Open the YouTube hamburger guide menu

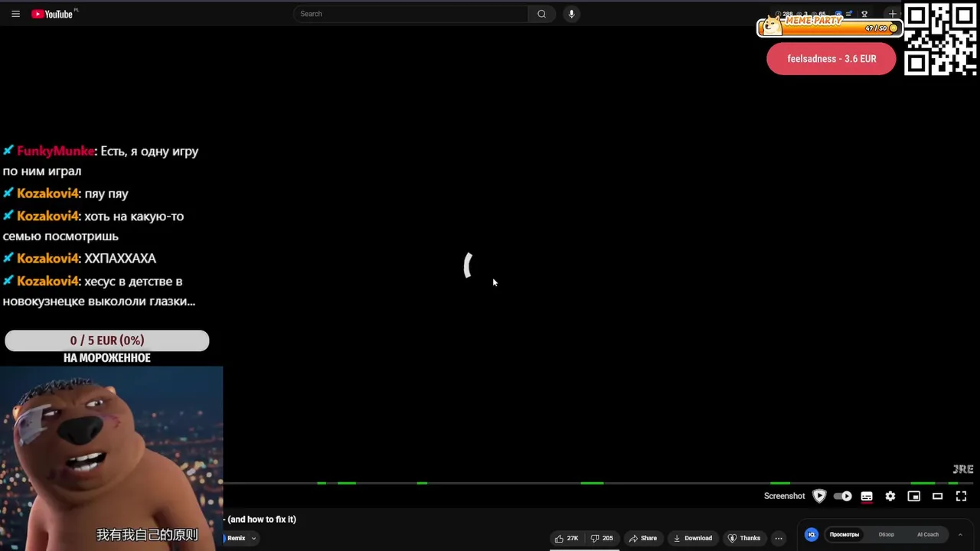coord(15,14)
